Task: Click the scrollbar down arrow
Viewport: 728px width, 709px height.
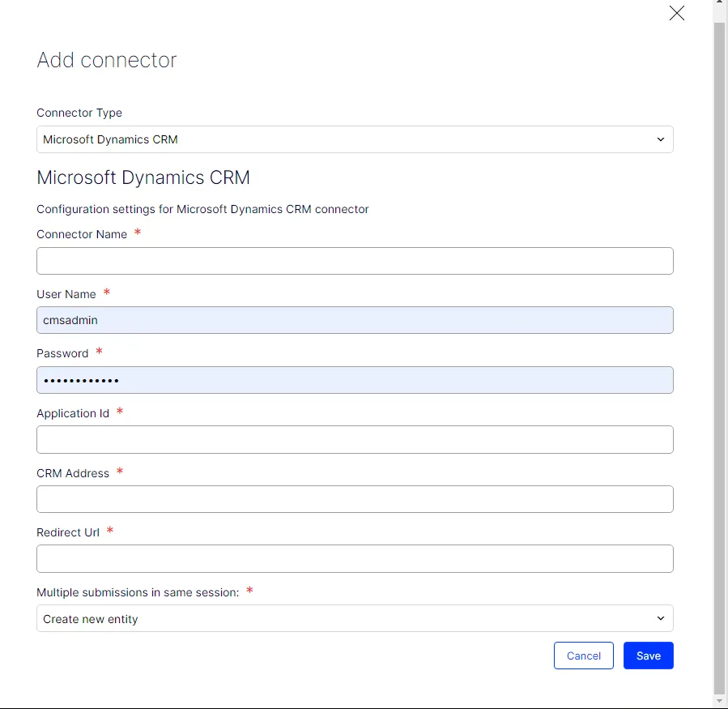Action: tap(719, 701)
